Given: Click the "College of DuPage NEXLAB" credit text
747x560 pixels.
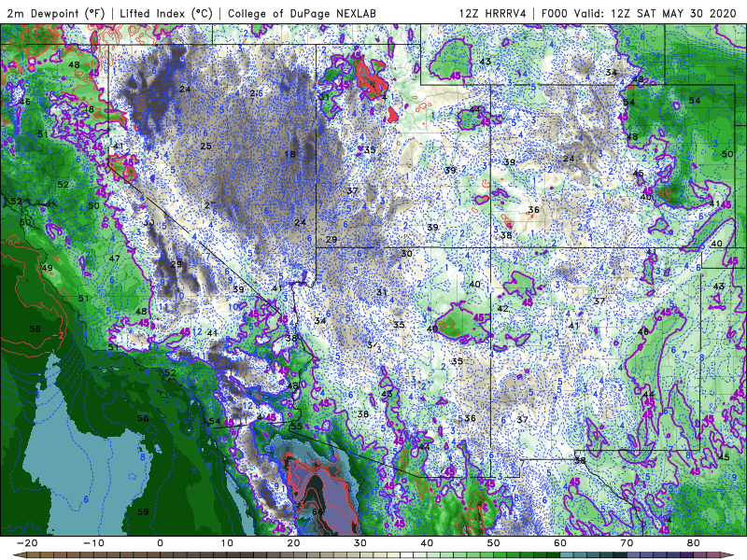Looking at the screenshot, I should pos(302,13).
